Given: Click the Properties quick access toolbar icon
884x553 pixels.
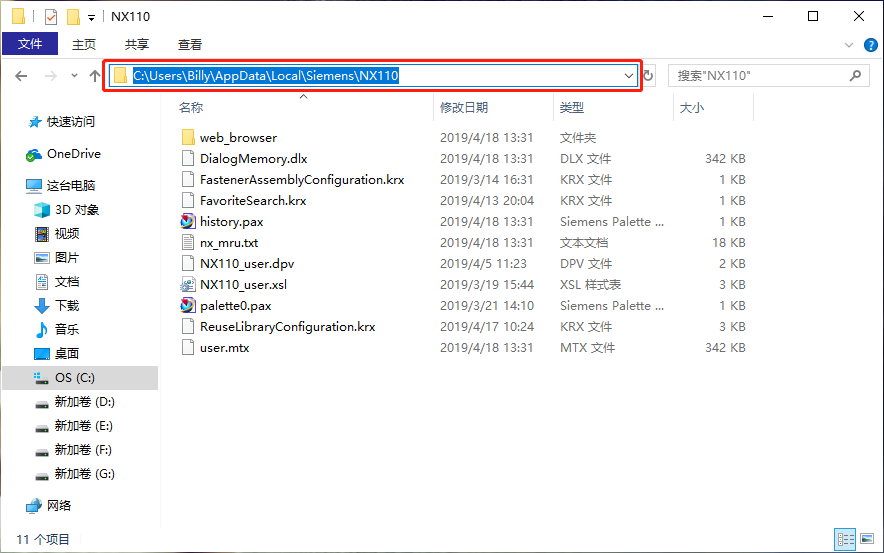Looking at the screenshot, I should (51, 17).
